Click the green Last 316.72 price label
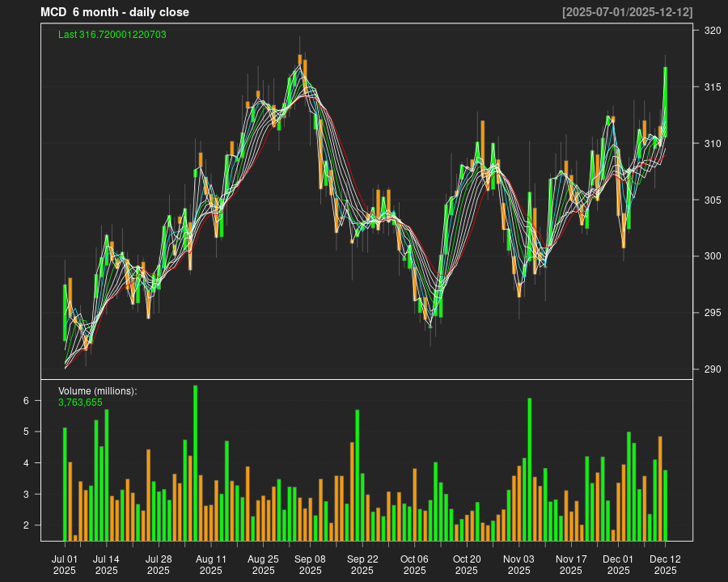The width and height of the screenshot is (728, 582). [x=112, y=35]
